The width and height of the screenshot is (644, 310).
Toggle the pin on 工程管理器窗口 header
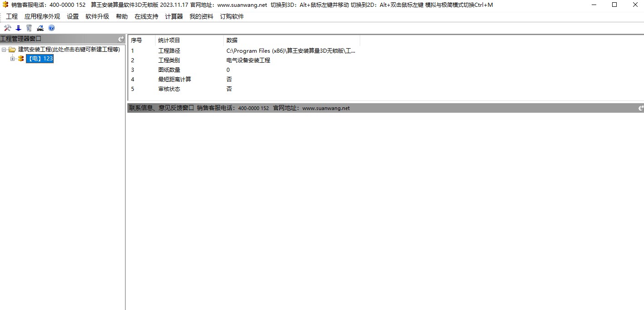pyautogui.click(x=121, y=39)
